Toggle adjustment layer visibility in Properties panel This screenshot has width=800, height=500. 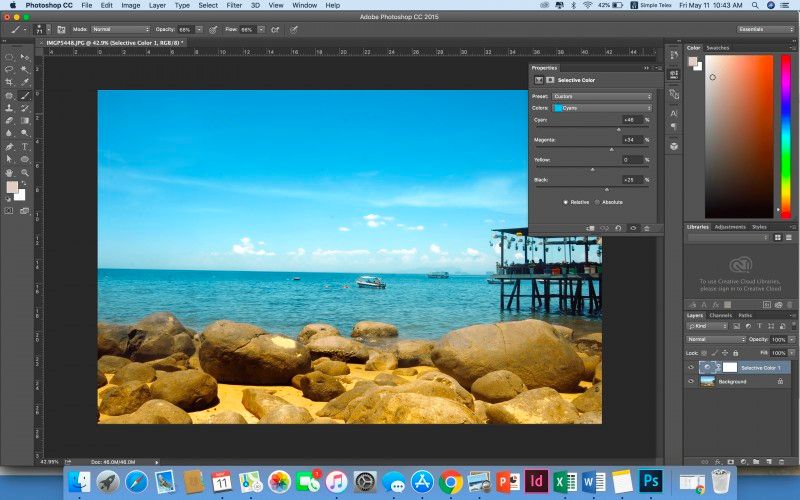coord(633,228)
